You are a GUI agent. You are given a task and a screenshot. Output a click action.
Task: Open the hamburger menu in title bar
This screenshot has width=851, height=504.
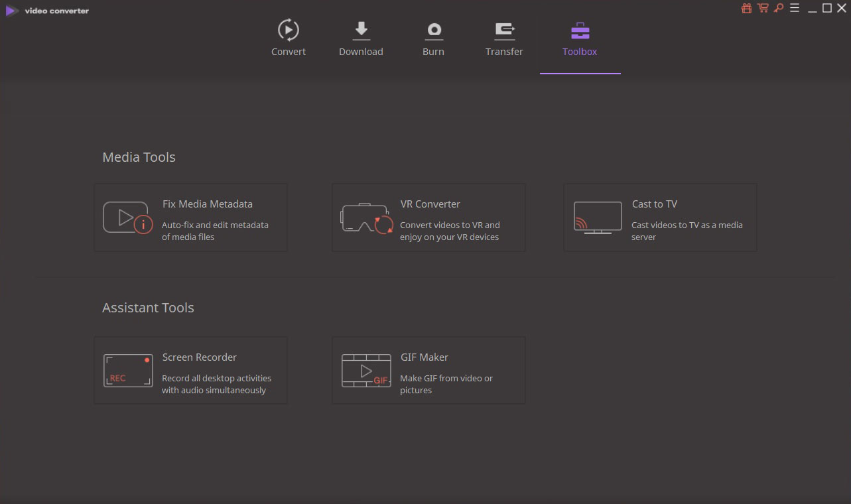tap(795, 9)
